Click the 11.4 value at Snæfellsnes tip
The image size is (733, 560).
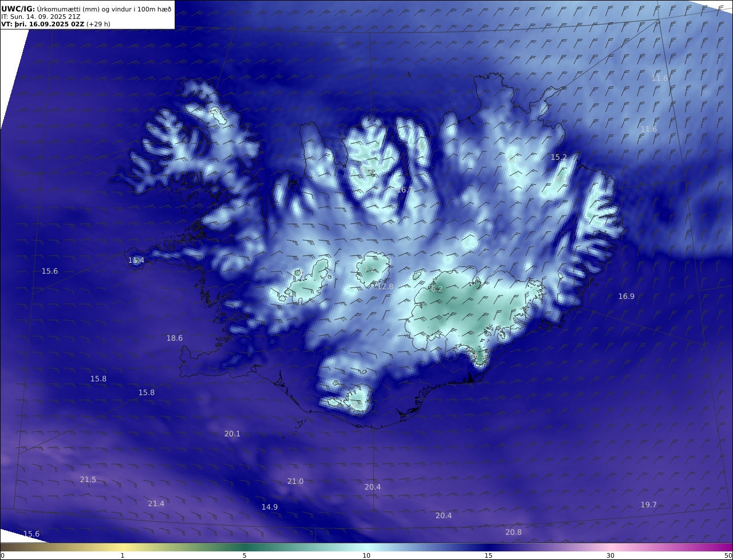coord(136,261)
